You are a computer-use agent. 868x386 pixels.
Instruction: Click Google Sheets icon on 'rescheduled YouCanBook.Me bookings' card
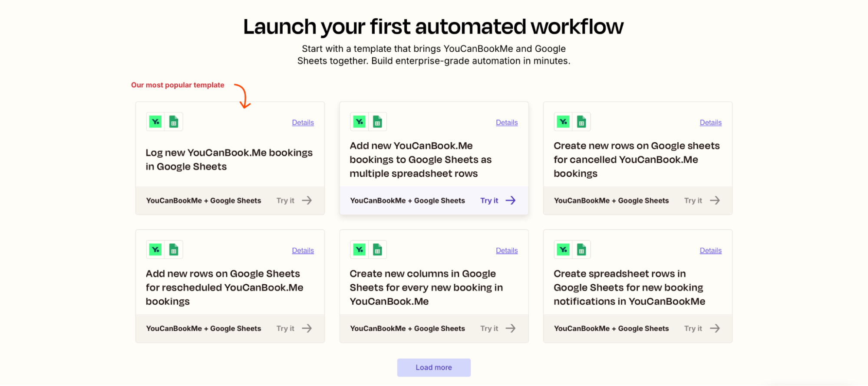click(x=174, y=250)
